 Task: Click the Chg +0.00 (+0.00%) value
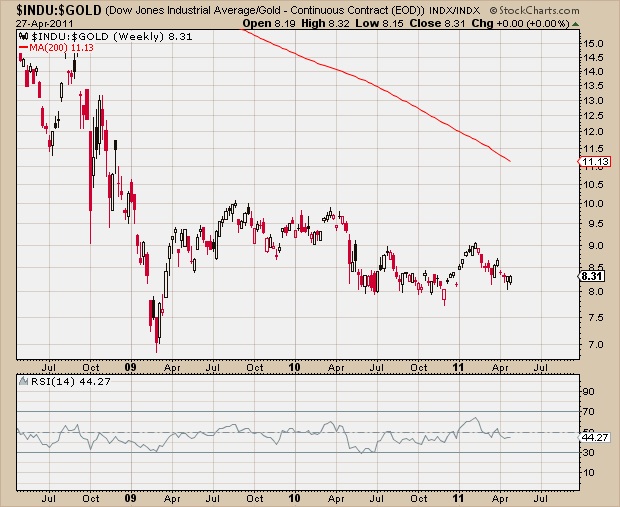pyautogui.click(x=520, y=23)
